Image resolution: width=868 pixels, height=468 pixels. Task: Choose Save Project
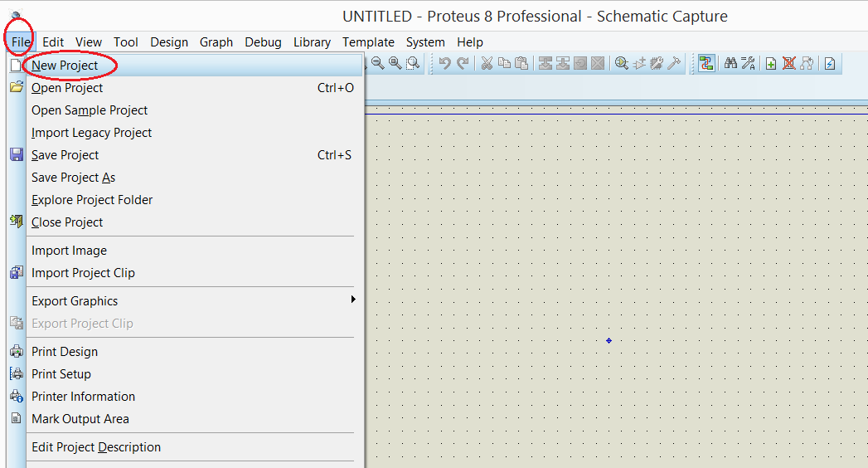point(186,155)
